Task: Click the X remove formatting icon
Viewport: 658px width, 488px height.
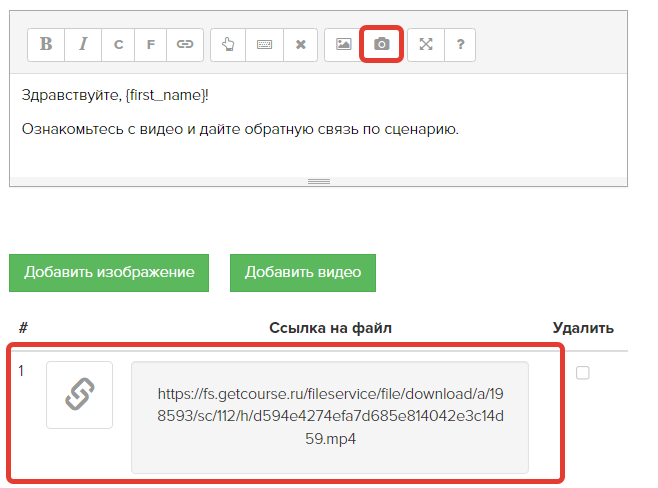Action: (300, 44)
